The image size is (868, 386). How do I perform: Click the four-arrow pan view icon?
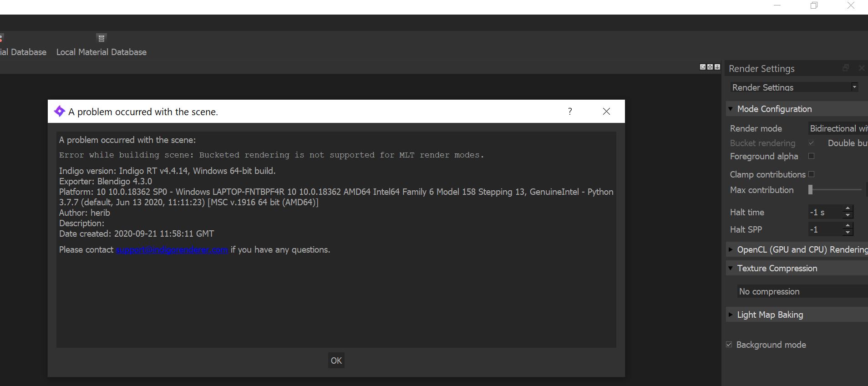tap(710, 67)
